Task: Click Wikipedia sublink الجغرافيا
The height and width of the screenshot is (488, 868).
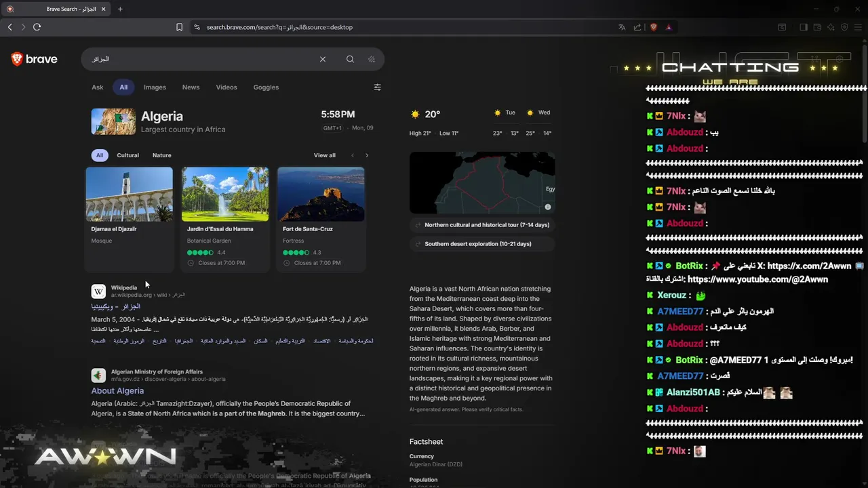Action: coord(184,341)
